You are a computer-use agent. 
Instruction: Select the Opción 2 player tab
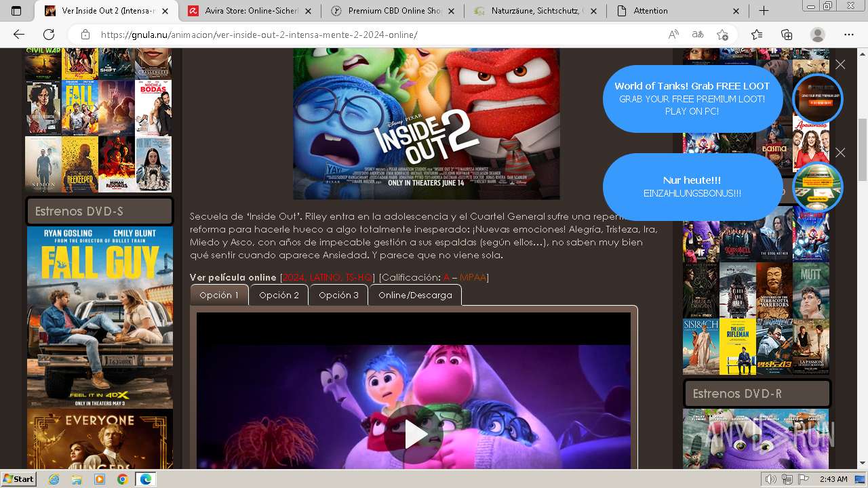point(279,295)
